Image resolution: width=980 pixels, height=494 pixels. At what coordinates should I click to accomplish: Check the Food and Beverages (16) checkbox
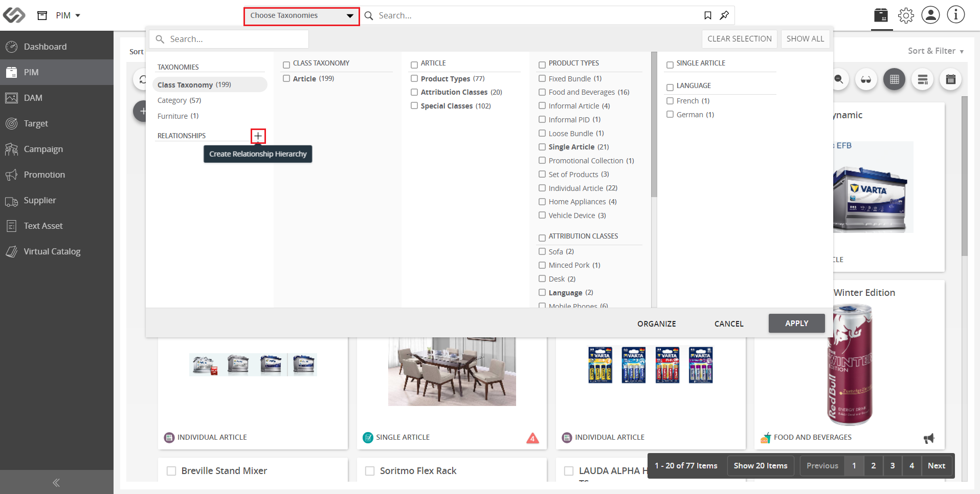[542, 92]
